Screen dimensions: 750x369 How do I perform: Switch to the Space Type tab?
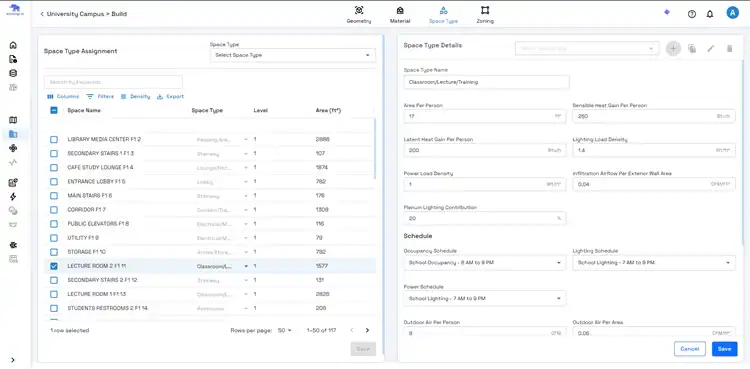pos(443,15)
